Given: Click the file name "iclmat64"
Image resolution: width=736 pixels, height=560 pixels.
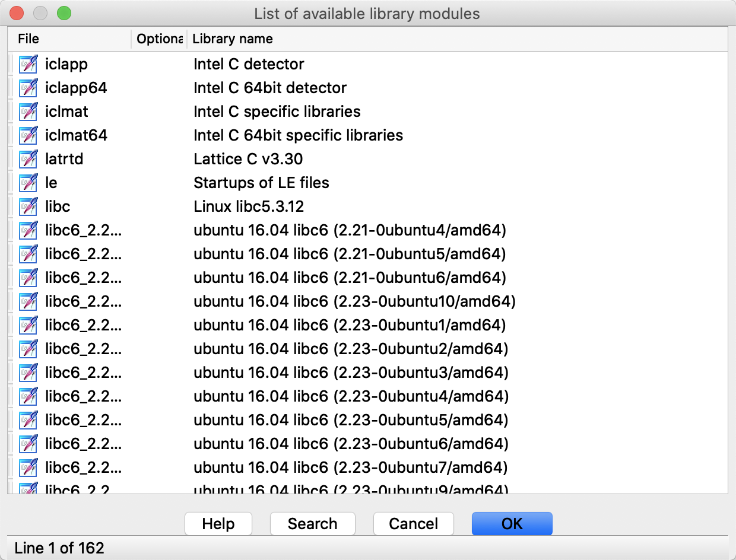Looking at the screenshot, I should (76, 135).
